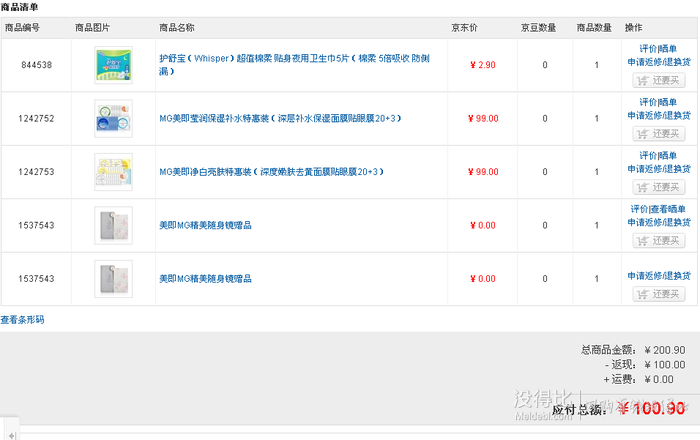
Task: Click the 商品名称 column header
Action: [x=177, y=28]
